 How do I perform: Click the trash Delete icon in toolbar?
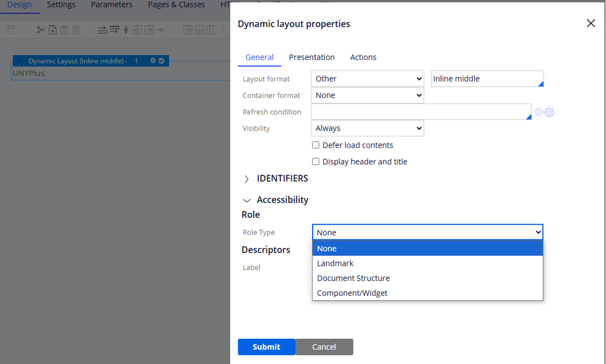click(x=75, y=30)
